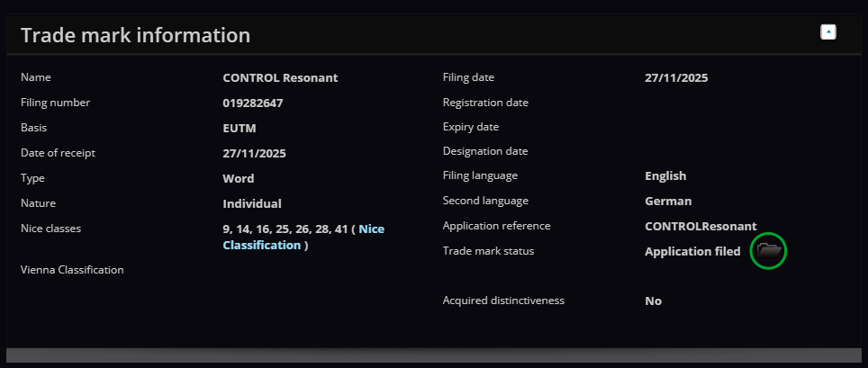The height and width of the screenshot is (368, 868).
Task: Collapse the Trade mark information panel
Action: (828, 32)
